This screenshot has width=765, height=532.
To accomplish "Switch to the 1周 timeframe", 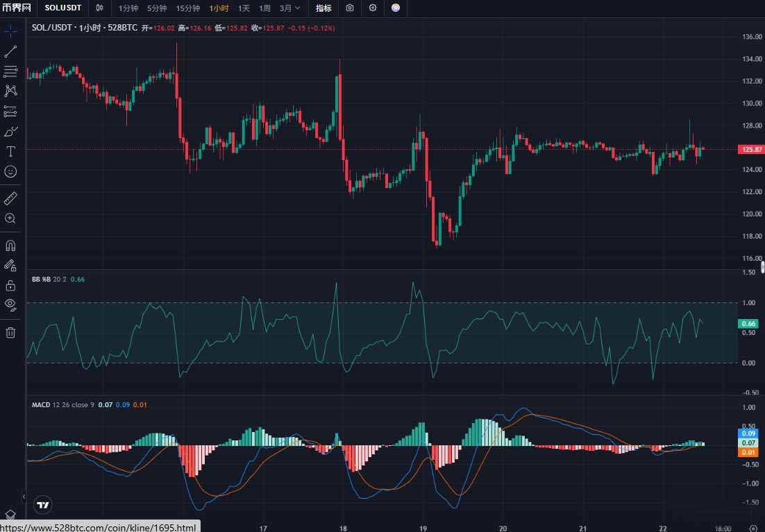I will [264, 8].
